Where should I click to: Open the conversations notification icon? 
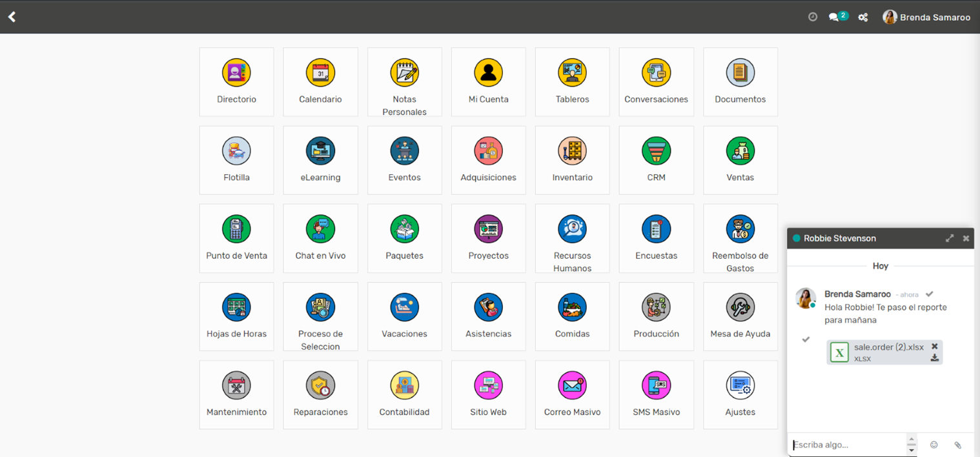pyautogui.click(x=834, y=17)
